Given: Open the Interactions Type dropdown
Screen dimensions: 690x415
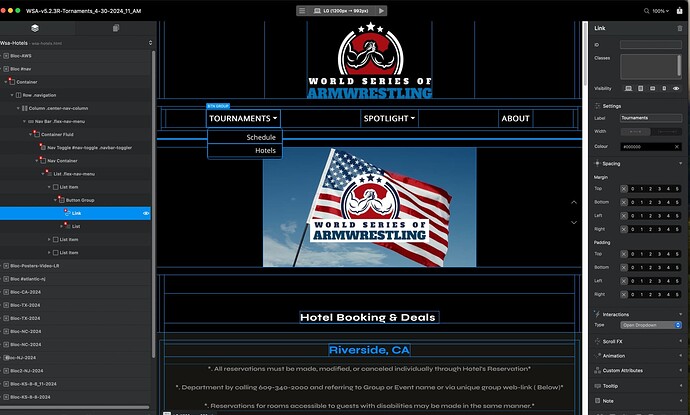Looking at the screenshot, I should coord(650,325).
